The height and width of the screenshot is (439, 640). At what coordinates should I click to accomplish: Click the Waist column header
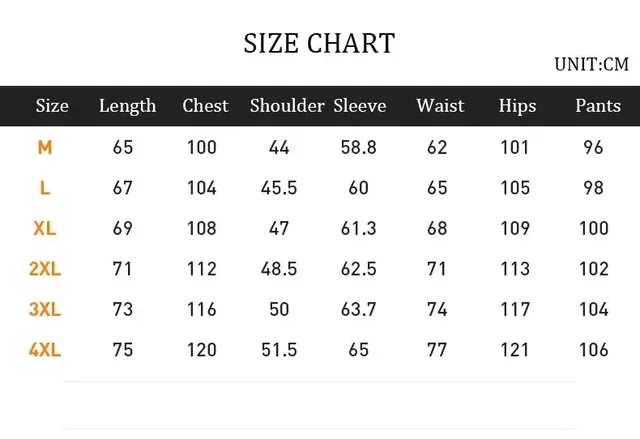[440, 106]
